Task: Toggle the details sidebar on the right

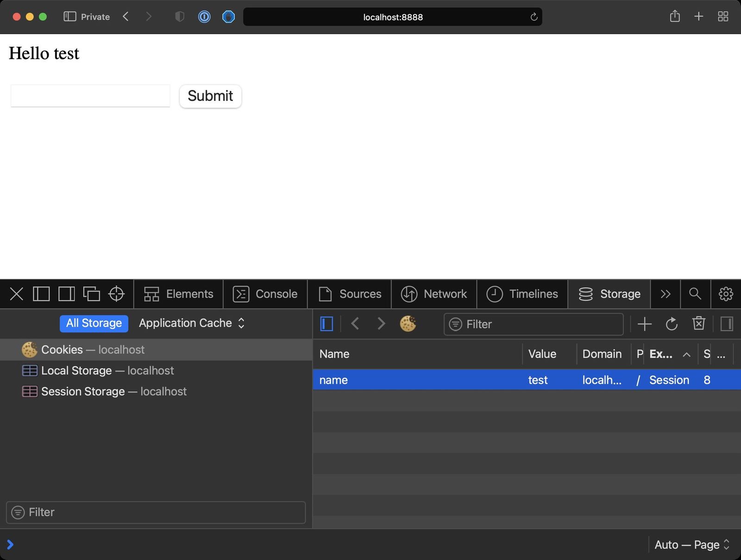Action: pos(727,324)
